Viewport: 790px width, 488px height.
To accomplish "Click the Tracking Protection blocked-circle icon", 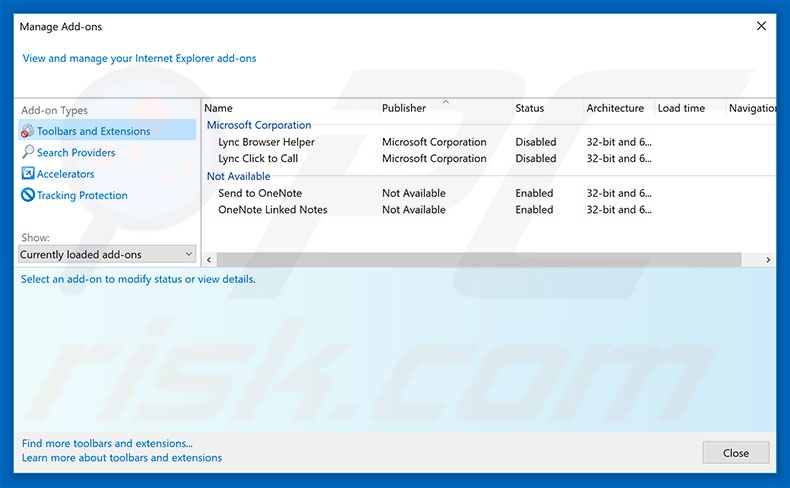I will pyautogui.click(x=28, y=195).
